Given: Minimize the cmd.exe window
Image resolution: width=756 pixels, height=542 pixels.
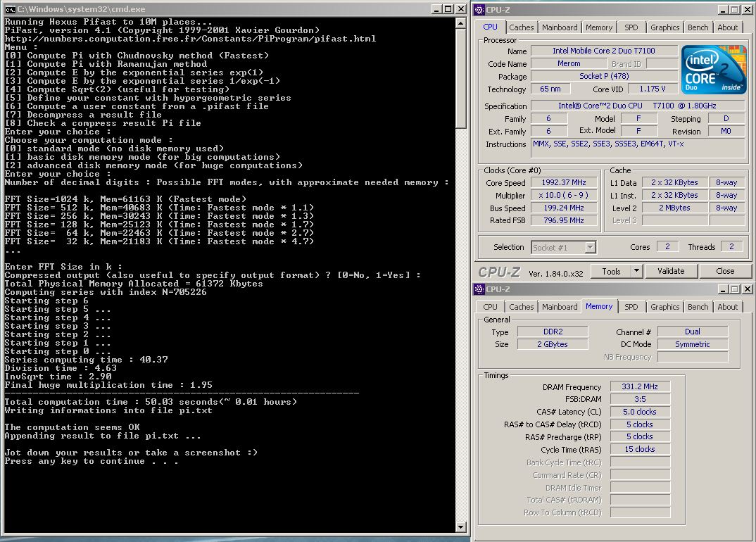Looking at the screenshot, I should coord(437,9).
